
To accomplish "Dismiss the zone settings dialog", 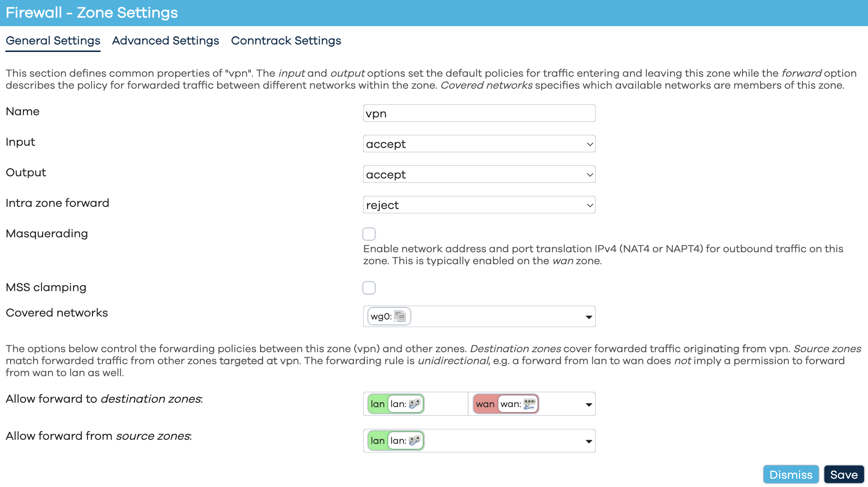I will coord(791,474).
